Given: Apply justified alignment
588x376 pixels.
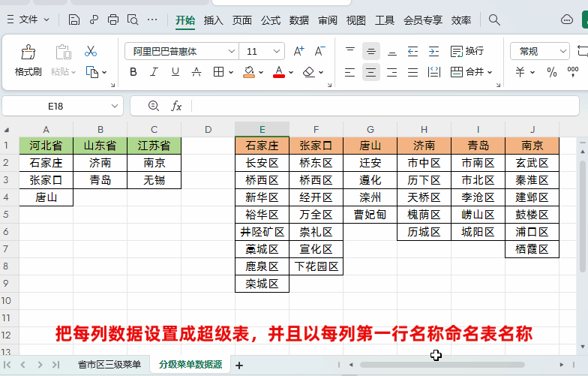Looking at the screenshot, I should pyautogui.click(x=412, y=72).
